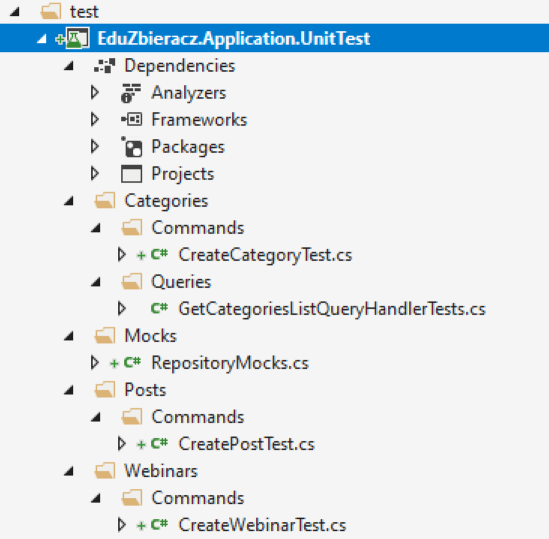Select the Posts folder
549x539 pixels.
pyautogui.click(x=145, y=390)
